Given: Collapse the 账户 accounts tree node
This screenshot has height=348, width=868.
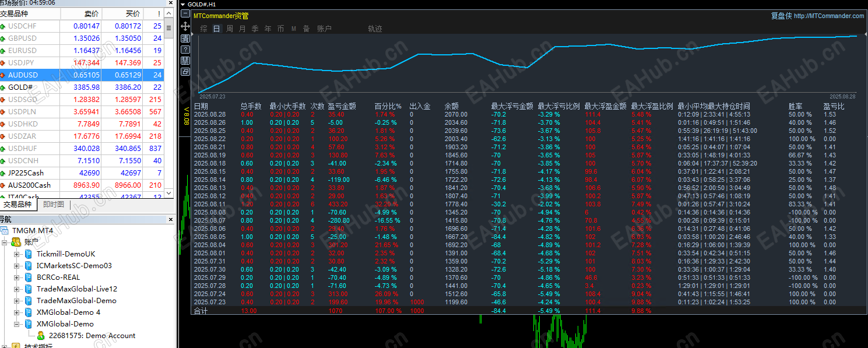Looking at the screenshot, I should [5, 242].
